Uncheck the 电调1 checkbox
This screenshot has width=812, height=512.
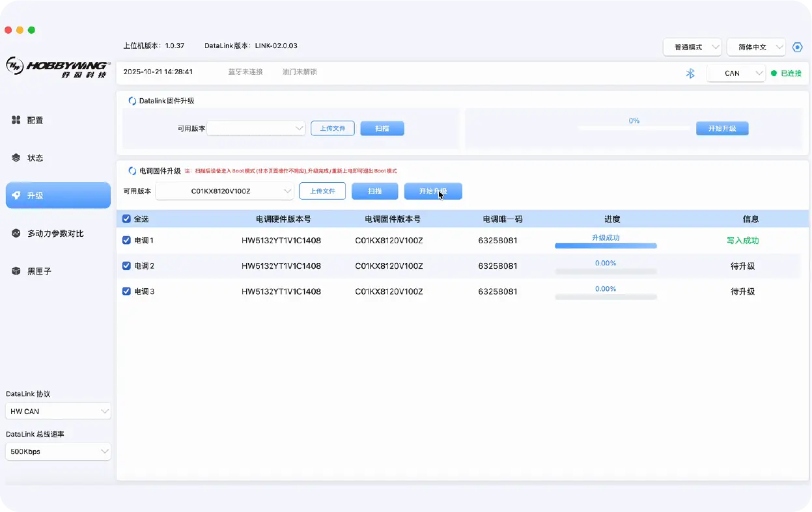[126, 240]
